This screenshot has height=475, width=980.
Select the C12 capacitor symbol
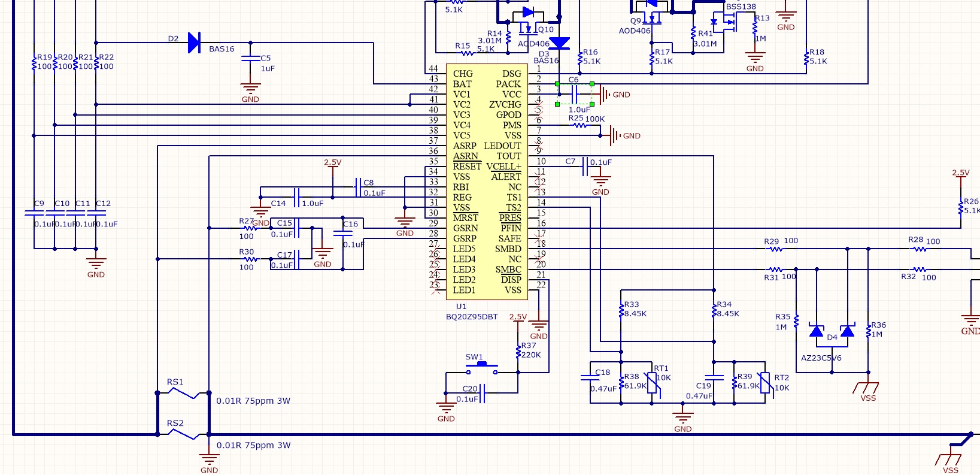96,213
